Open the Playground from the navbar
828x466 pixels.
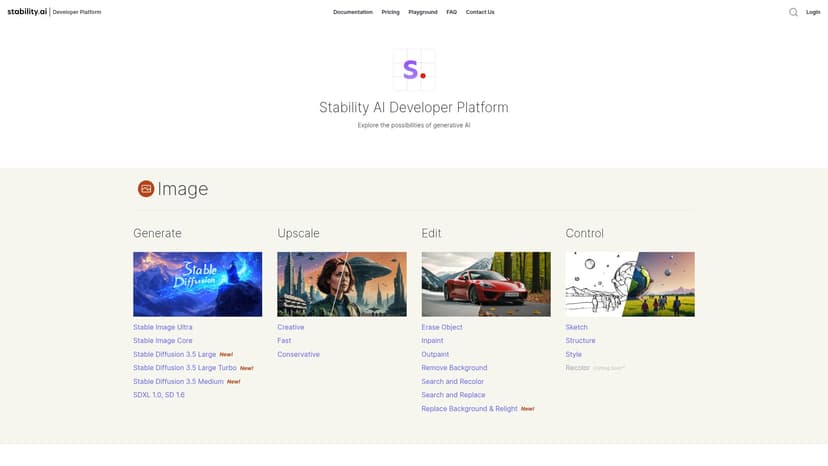(423, 12)
